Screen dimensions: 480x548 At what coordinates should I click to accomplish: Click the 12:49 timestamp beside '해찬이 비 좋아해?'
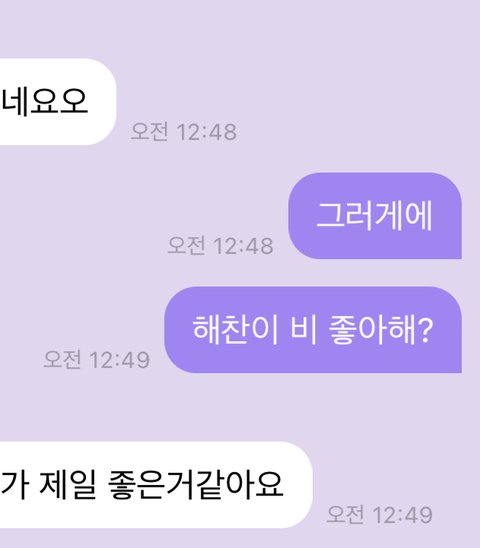click(x=96, y=360)
